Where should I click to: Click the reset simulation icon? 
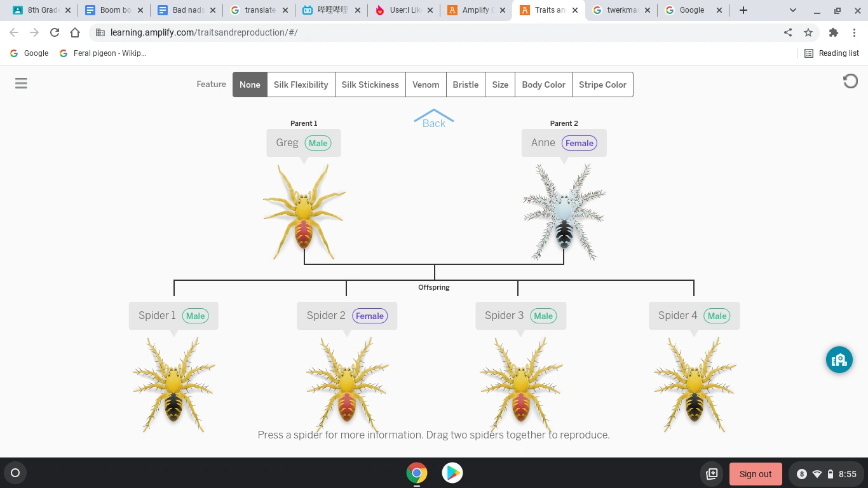coord(850,81)
